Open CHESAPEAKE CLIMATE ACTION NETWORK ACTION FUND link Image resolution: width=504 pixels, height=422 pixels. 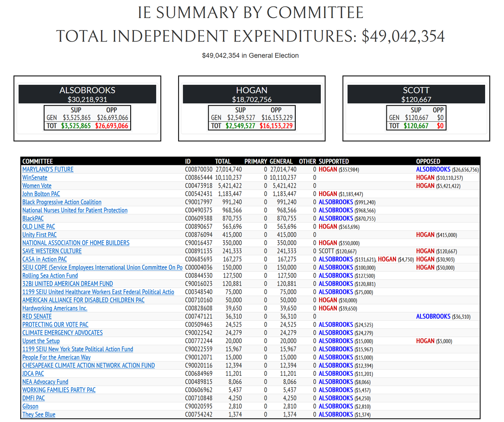(89, 366)
